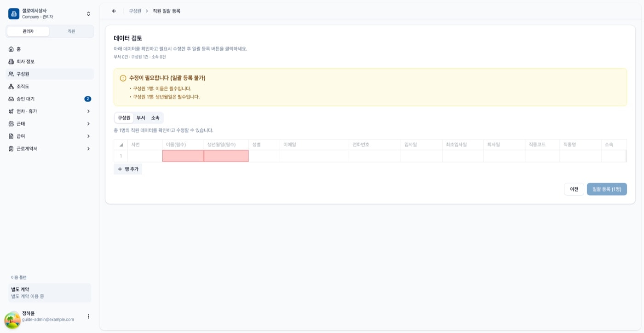Click the 근태 calendar-clock icon
Viewport: 644px width, 333px height.
[11, 123]
